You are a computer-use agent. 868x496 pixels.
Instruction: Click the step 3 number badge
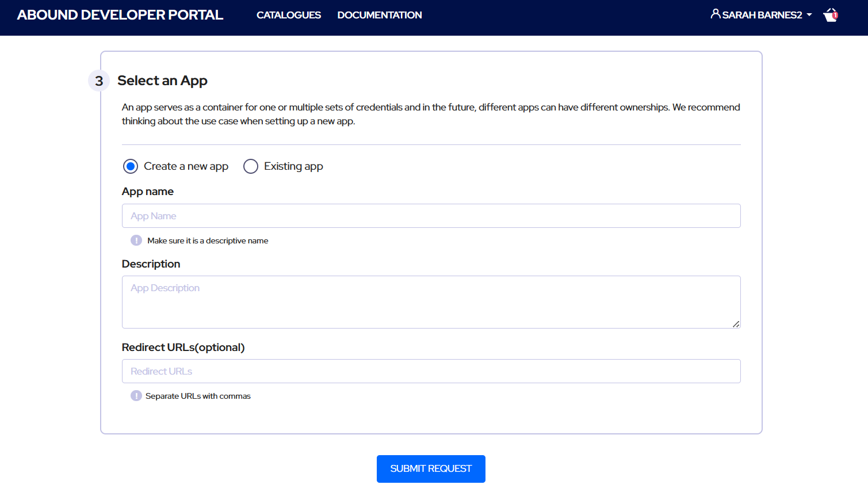[99, 81]
